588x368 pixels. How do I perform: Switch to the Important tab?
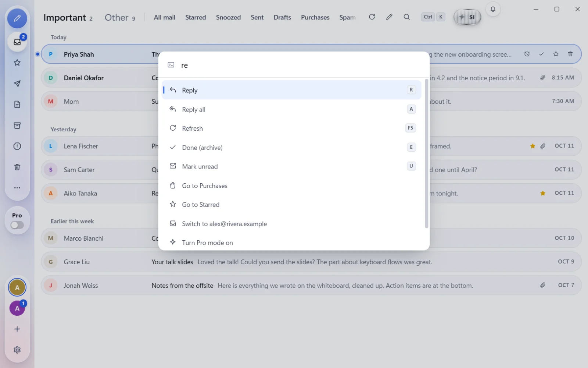[x=68, y=18]
